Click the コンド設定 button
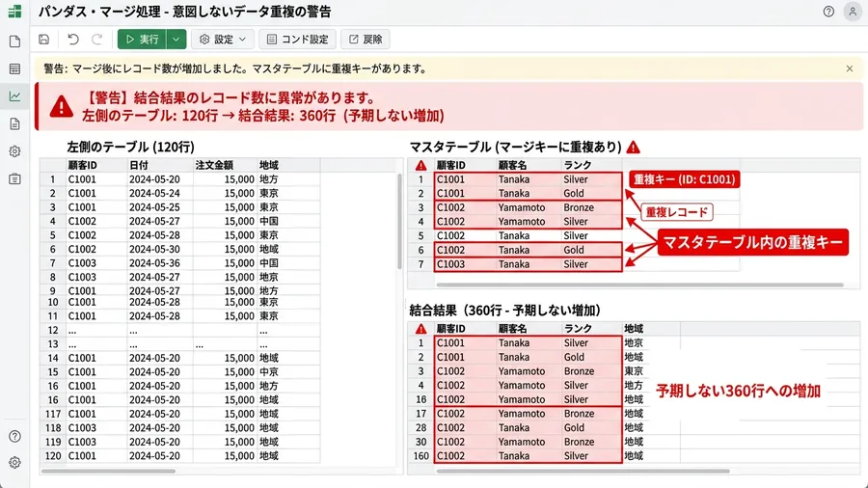The width and height of the screenshot is (868, 488). 298,40
